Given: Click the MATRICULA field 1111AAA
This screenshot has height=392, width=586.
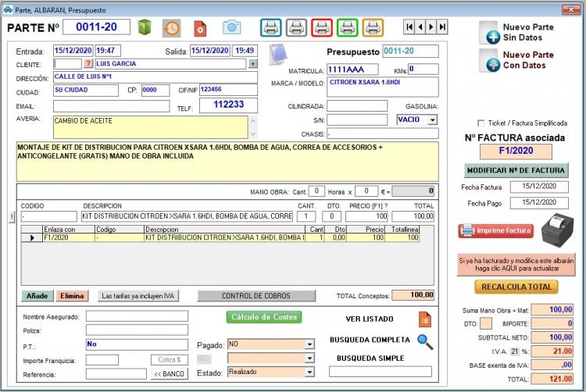Looking at the screenshot, I should (352, 69).
